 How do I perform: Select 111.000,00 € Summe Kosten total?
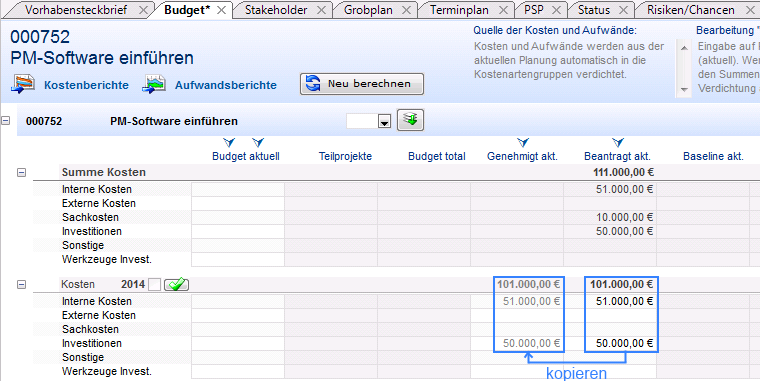coord(623,172)
